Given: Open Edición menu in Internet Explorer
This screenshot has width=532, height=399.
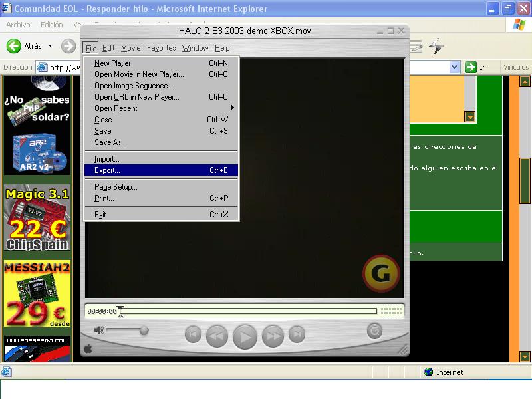Looking at the screenshot, I should click(x=52, y=25).
